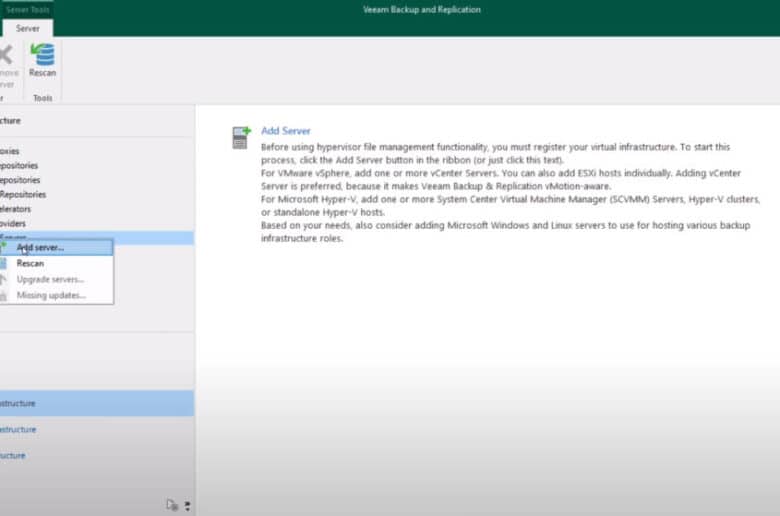Select the accelerators tree item

[x=15, y=208]
